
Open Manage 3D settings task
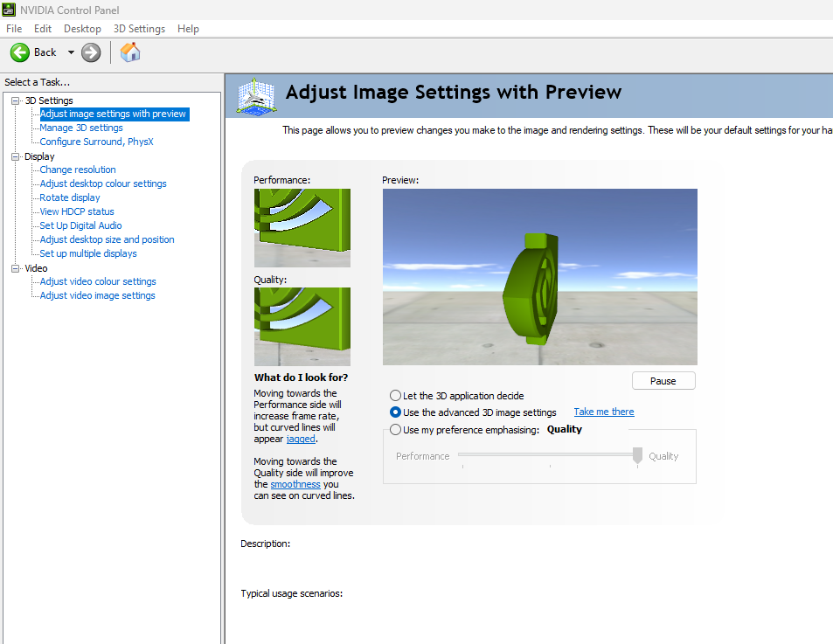(81, 128)
